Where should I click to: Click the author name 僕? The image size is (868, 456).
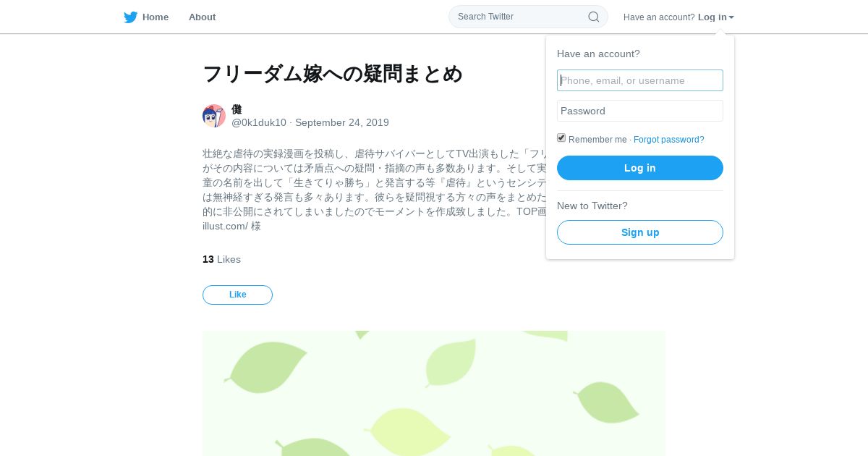[237, 109]
